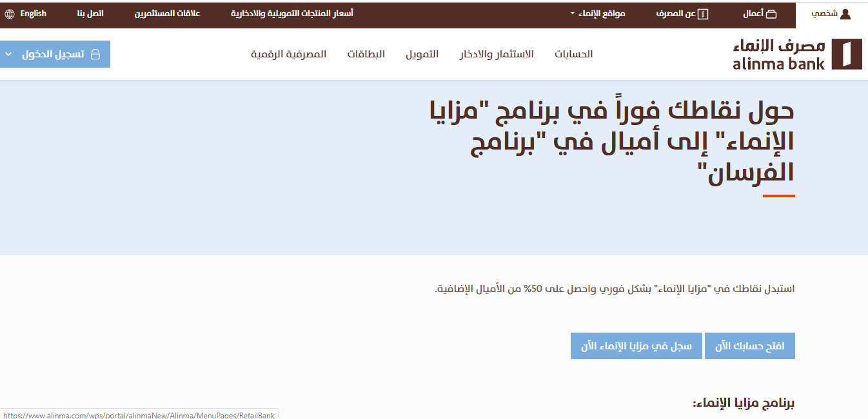Click the page heading about برنامج الفرسان
The height and width of the screenshot is (419, 868).
click(611, 142)
